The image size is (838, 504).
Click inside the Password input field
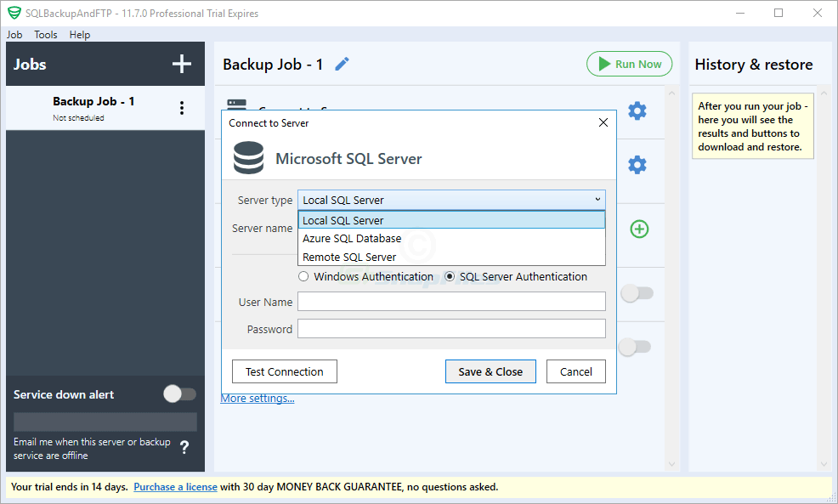(451, 328)
